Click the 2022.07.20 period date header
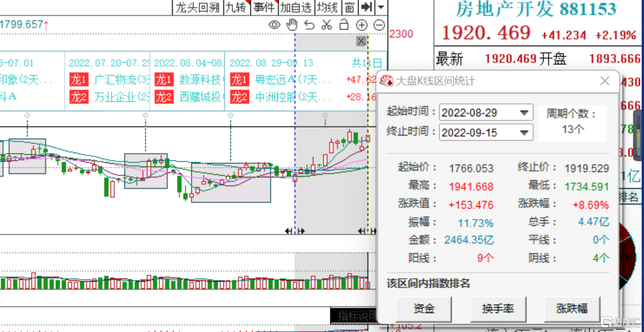Screen dimensions: 644x332 109,63
